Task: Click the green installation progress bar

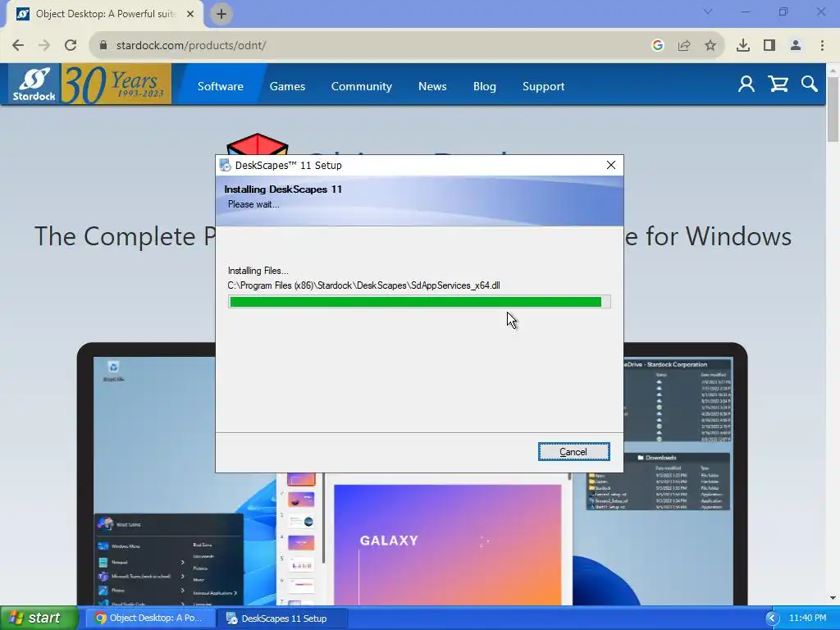Action: click(x=419, y=302)
